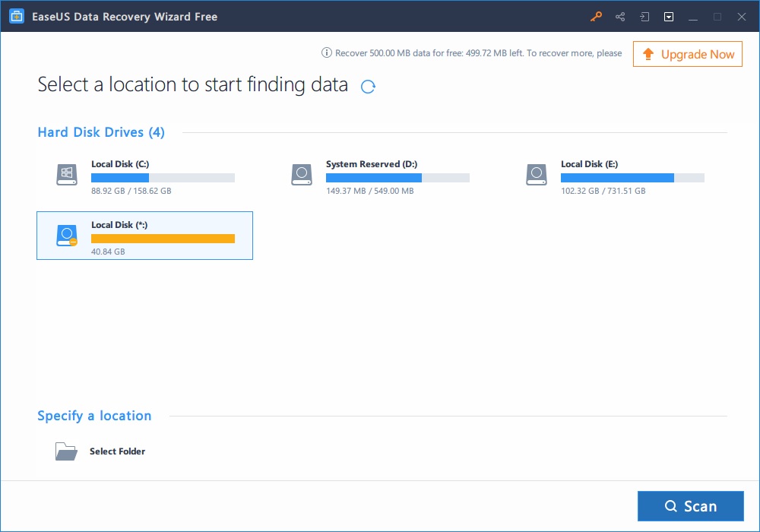
Task: Select the Local Disk (C:) drive icon
Action: click(x=67, y=175)
